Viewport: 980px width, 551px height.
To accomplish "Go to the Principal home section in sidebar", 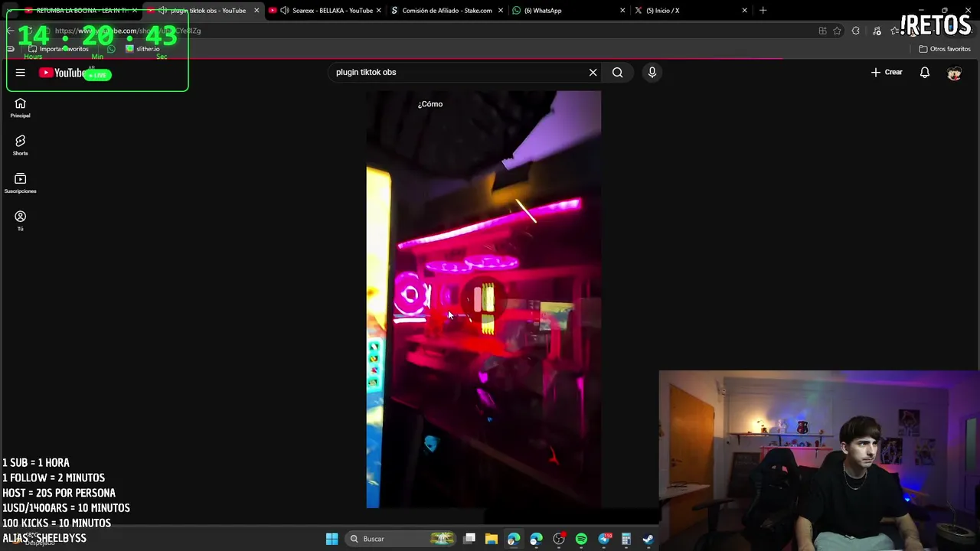I will [20, 108].
